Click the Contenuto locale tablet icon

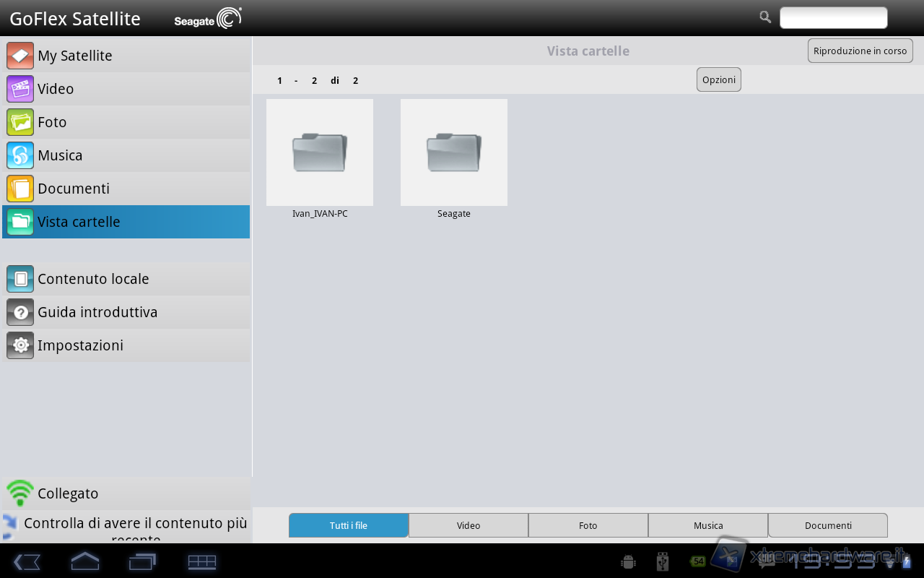click(x=20, y=279)
